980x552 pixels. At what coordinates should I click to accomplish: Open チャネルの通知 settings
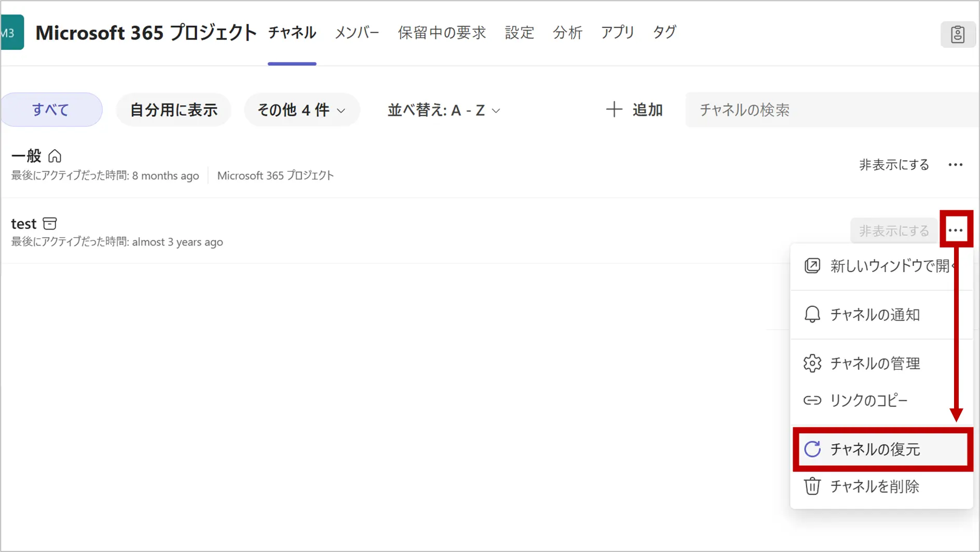(875, 315)
